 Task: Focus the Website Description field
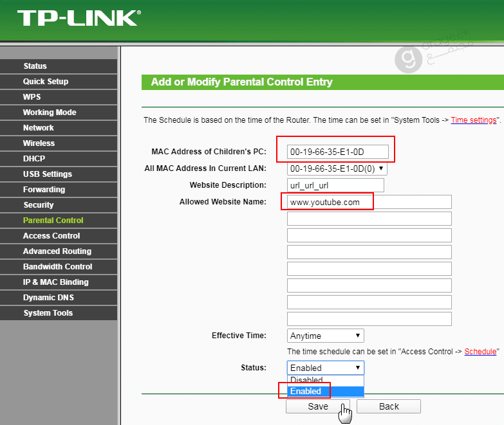335,186
